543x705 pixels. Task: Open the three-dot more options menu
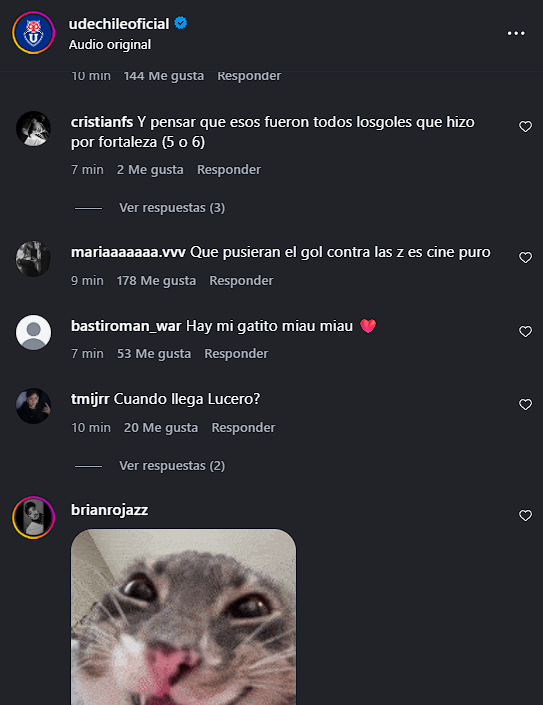(x=516, y=33)
